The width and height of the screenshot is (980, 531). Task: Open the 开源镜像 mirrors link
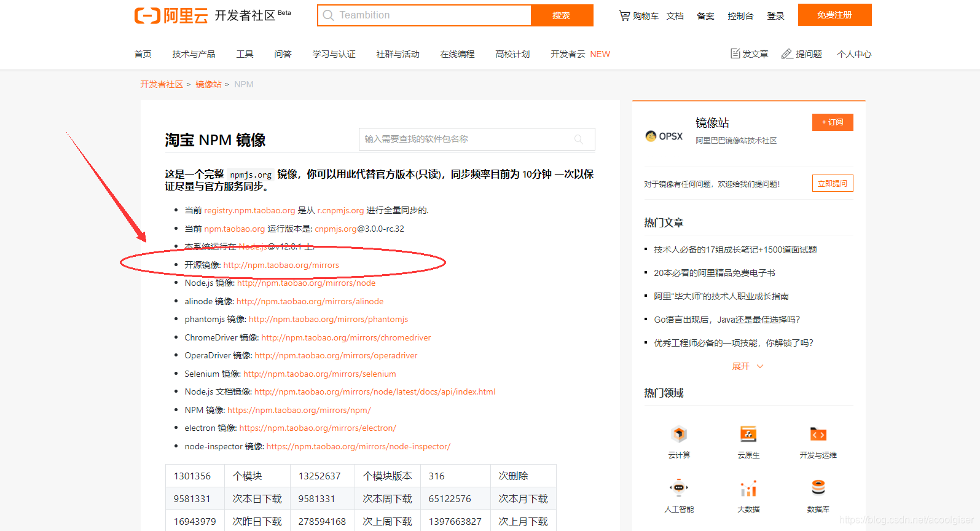[x=281, y=265]
